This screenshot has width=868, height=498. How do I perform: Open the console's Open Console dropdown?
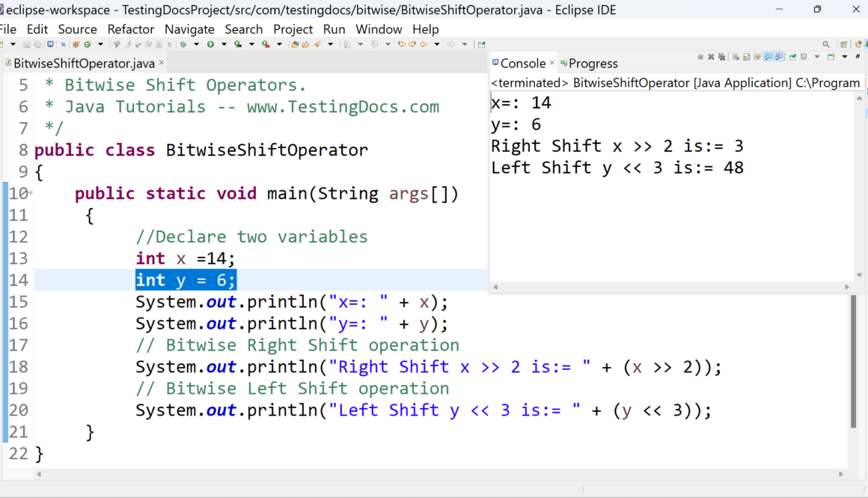click(844, 57)
